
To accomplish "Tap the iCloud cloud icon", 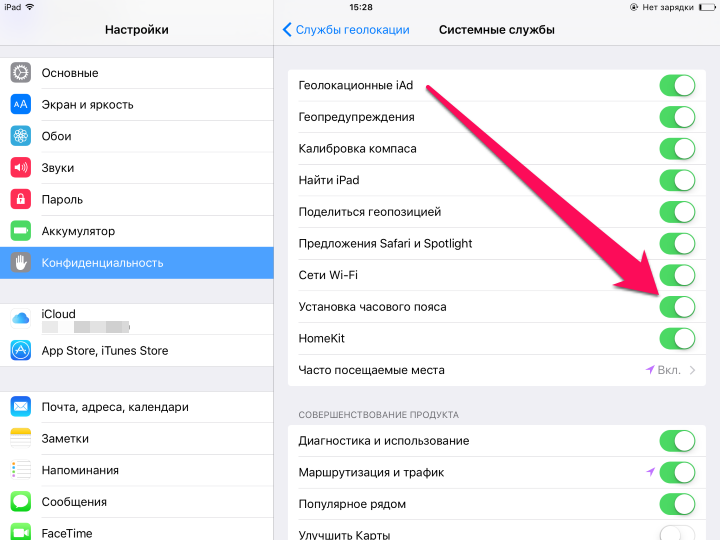I will point(21,318).
